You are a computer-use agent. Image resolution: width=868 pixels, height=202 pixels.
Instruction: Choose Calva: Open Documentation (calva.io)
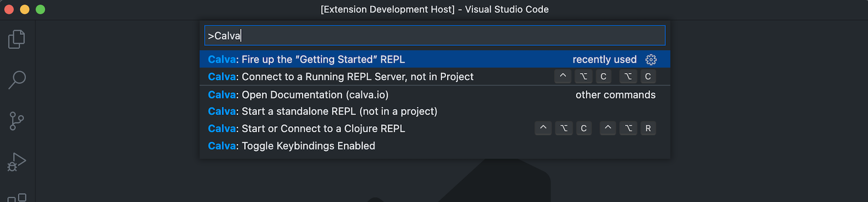coord(298,95)
